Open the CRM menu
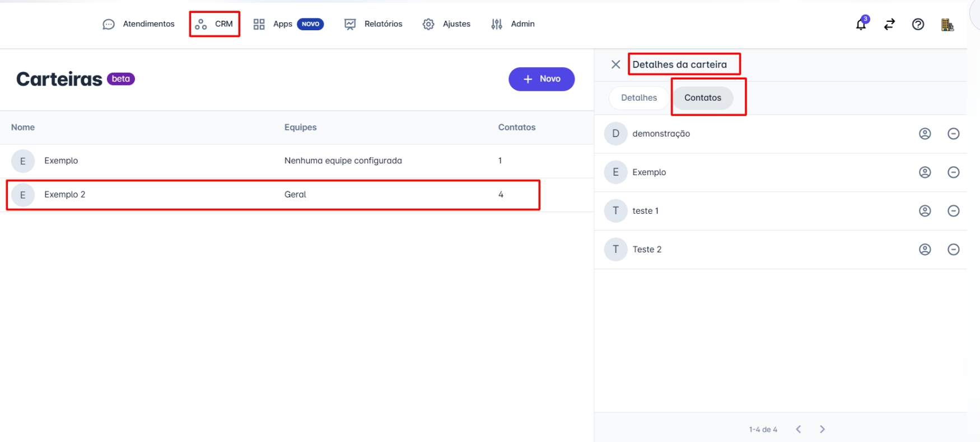980x442 pixels. [x=214, y=24]
